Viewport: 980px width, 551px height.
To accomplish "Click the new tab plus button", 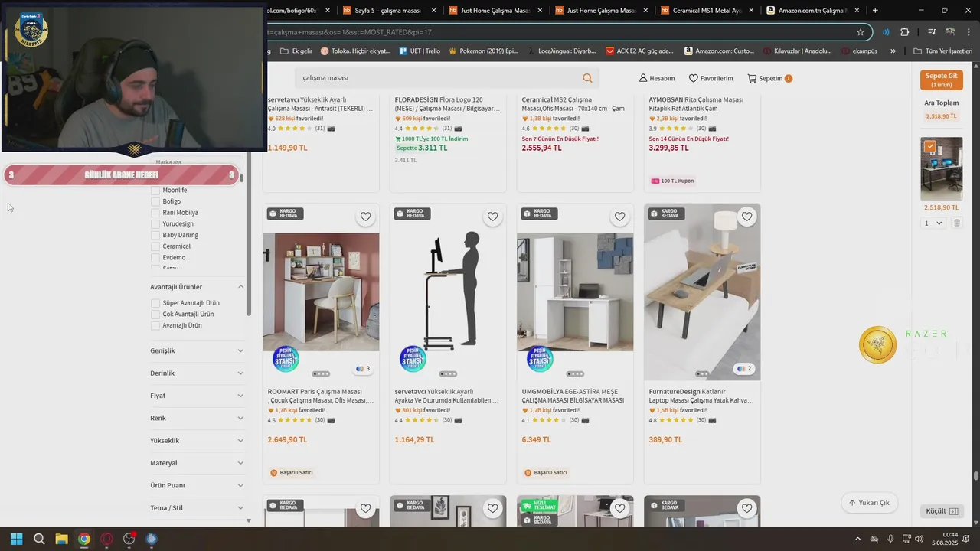I will pyautogui.click(x=875, y=10).
